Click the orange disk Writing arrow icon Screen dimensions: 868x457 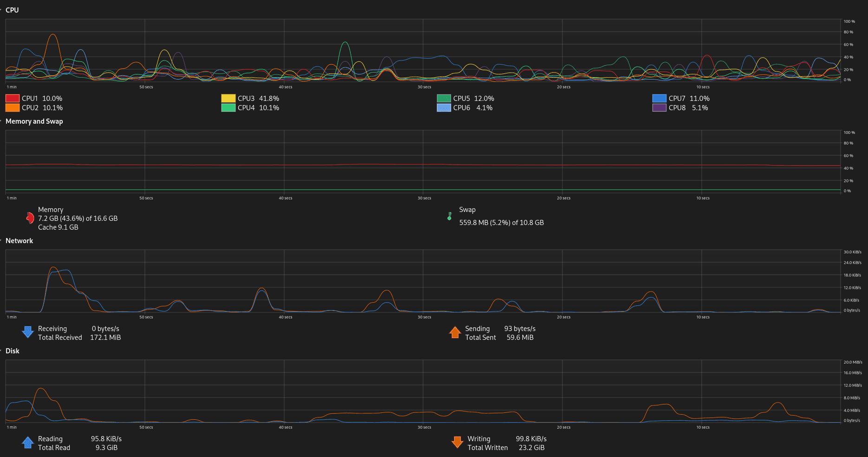457,442
